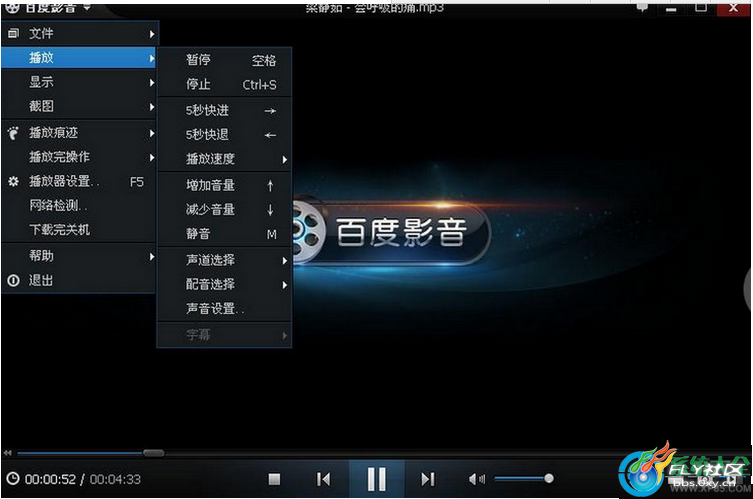Select the 播放 menu item

80,58
